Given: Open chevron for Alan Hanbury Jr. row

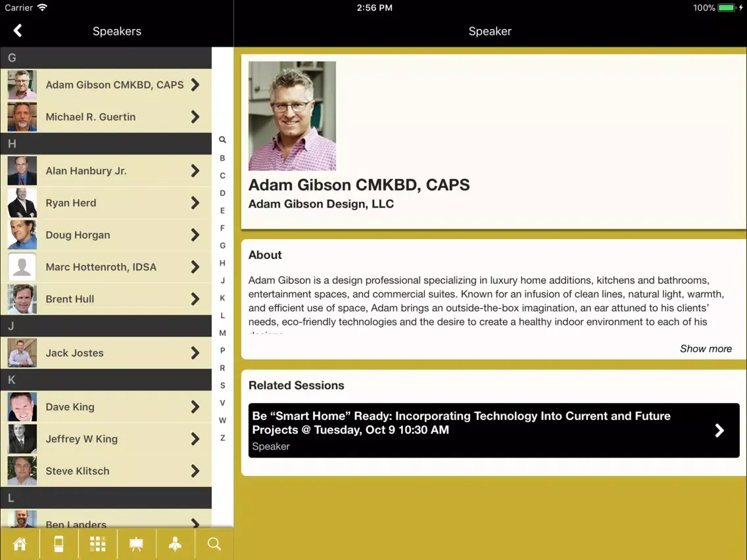Looking at the screenshot, I should (195, 170).
